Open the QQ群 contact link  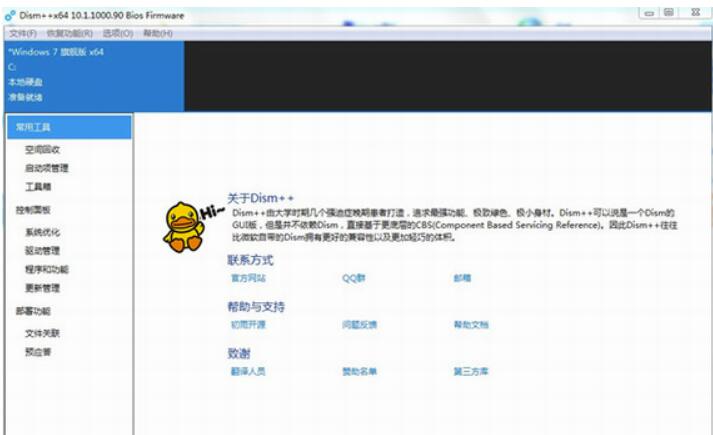point(354,278)
